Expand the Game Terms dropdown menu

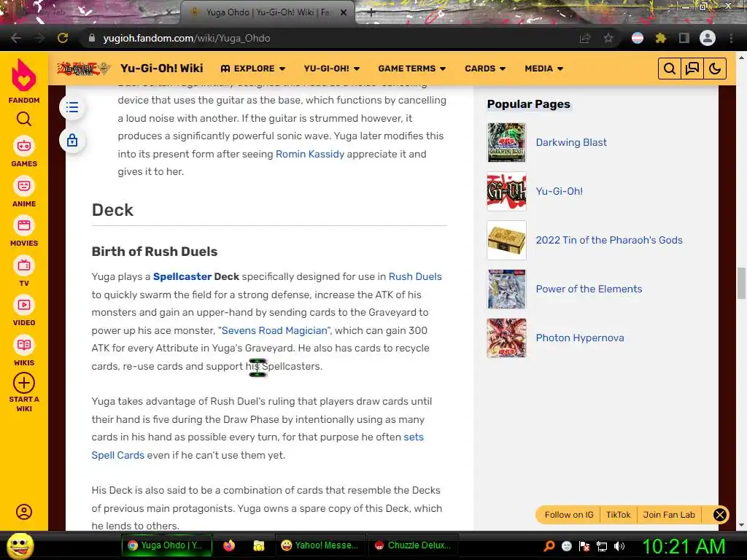(x=412, y=69)
